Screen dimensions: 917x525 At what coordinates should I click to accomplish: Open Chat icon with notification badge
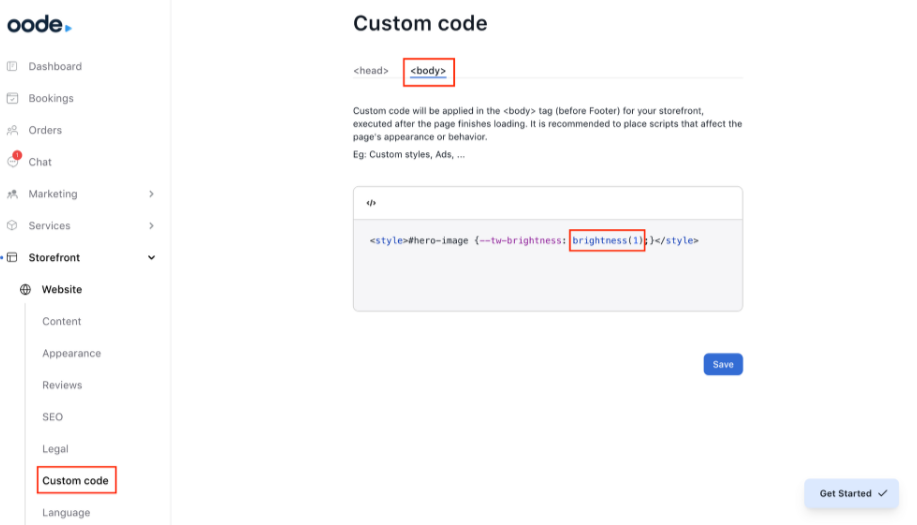(13, 162)
